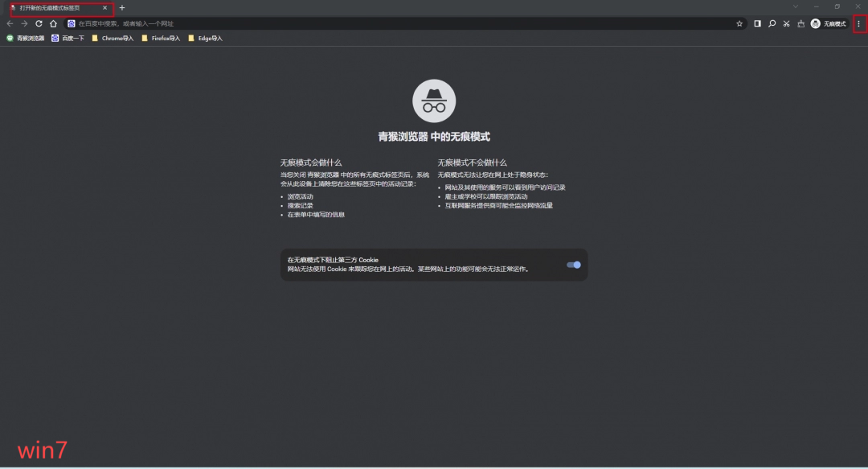Image resolution: width=868 pixels, height=469 pixels.
Task: Go back with the back arrow
Action: point(10,24)
